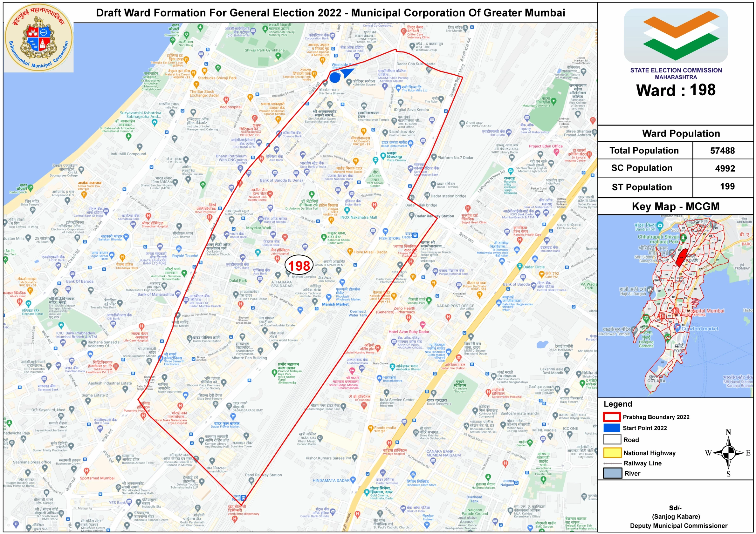Click the Dadar Railway Station pin

(411, 215)
